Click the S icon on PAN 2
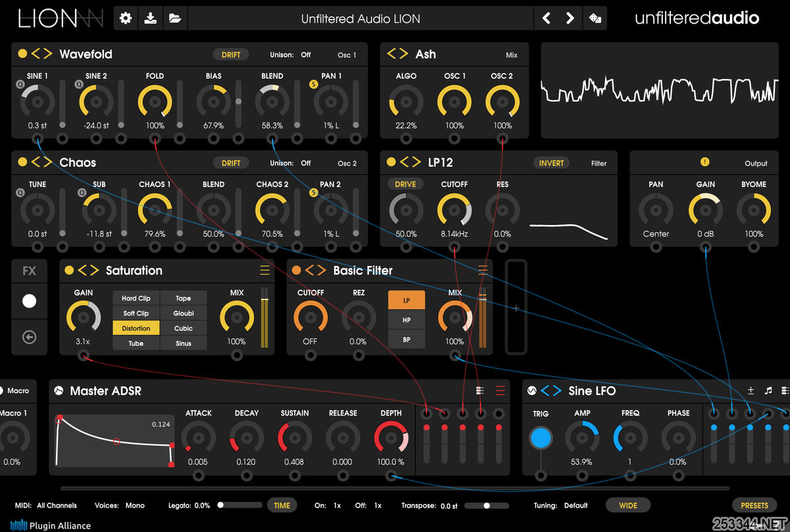 (x=313, y=193)
